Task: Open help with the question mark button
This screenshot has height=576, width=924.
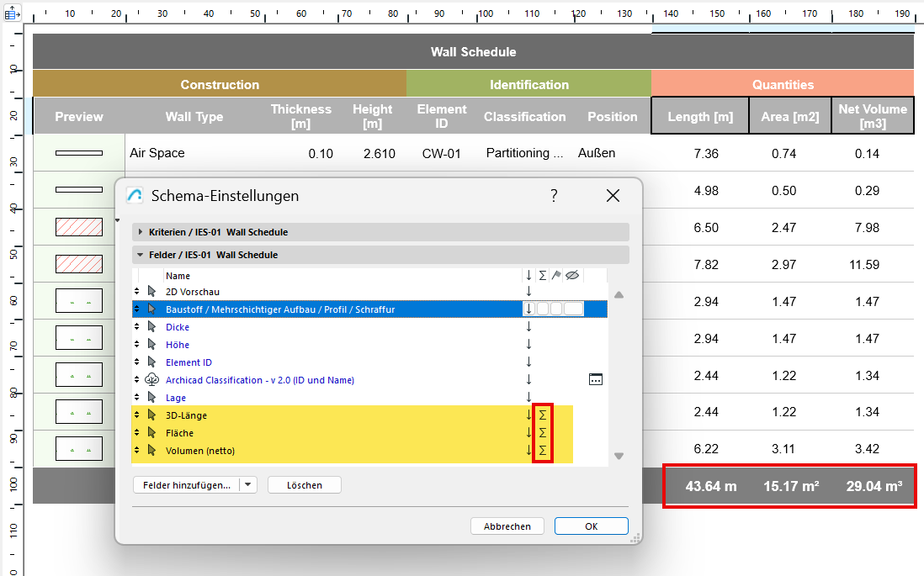Action: pos(554,196)
